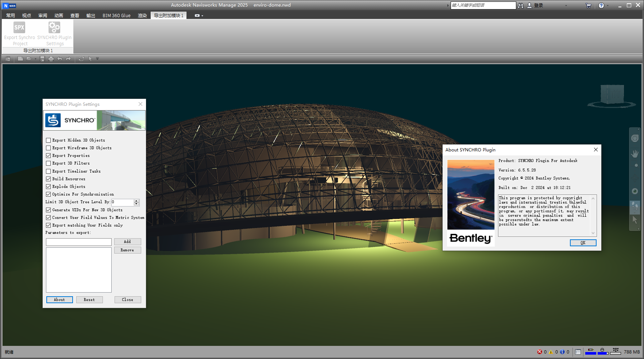
Task: Click Add button for parameters
Action: 127,242
